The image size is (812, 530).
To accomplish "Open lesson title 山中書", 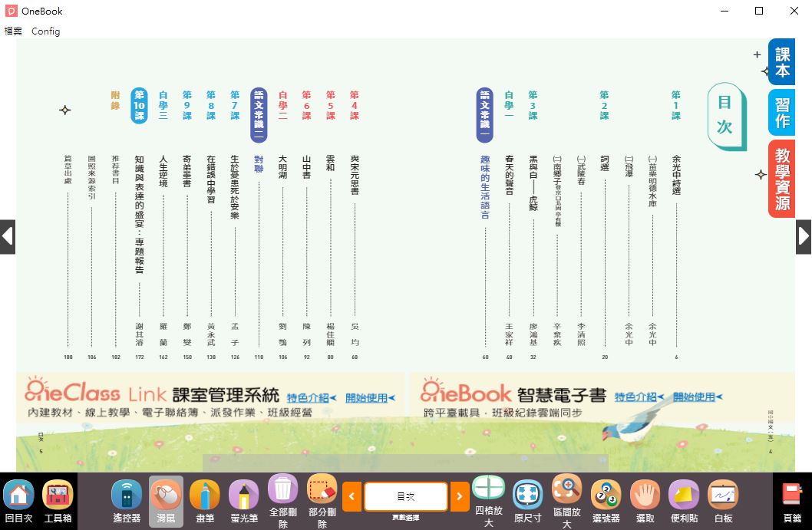I will point(306,167).
